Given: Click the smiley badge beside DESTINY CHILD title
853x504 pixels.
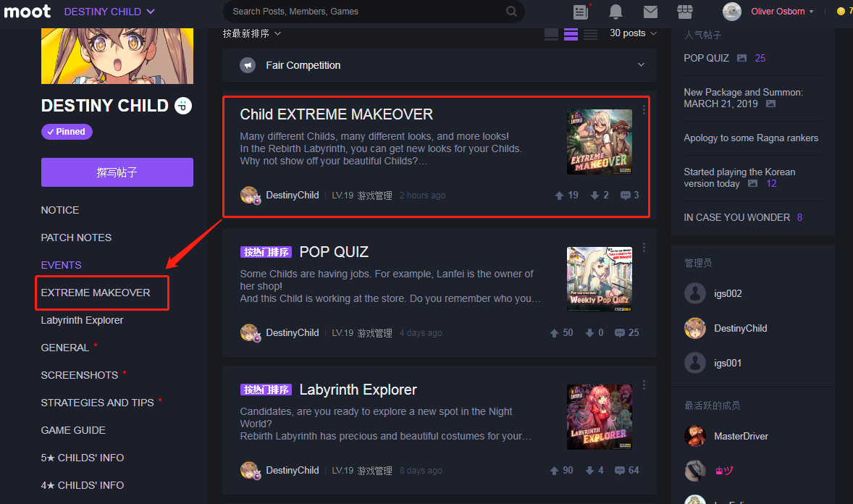Looking at the screenshot, I should (183, 106).
